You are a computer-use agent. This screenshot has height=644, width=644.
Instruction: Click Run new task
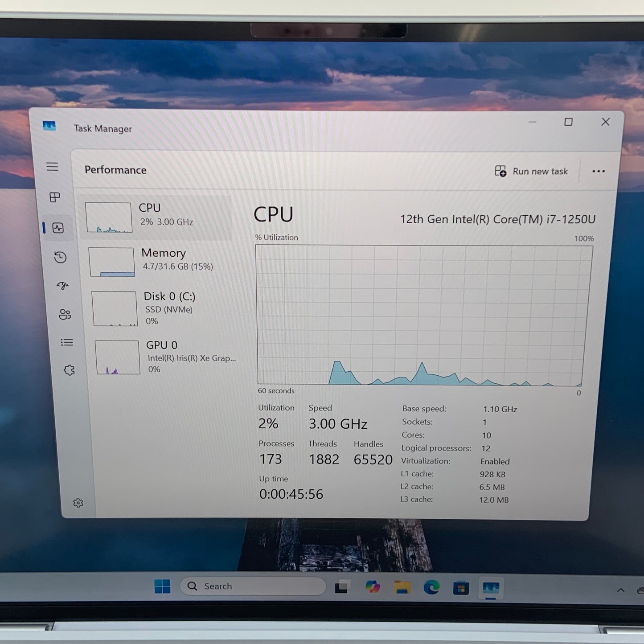point(532,171)
